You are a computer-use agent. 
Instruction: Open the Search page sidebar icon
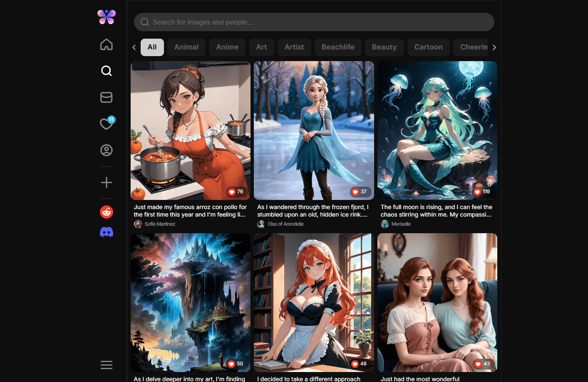(107, 71)
